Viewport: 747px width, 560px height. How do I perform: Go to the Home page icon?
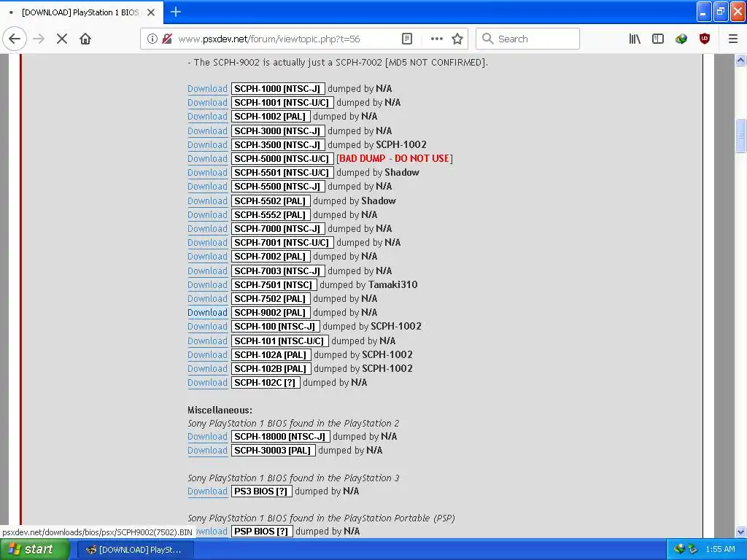pos(85,39)
